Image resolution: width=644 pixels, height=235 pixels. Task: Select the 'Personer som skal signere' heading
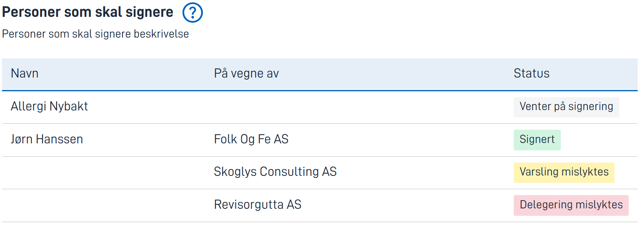point(88,12)
